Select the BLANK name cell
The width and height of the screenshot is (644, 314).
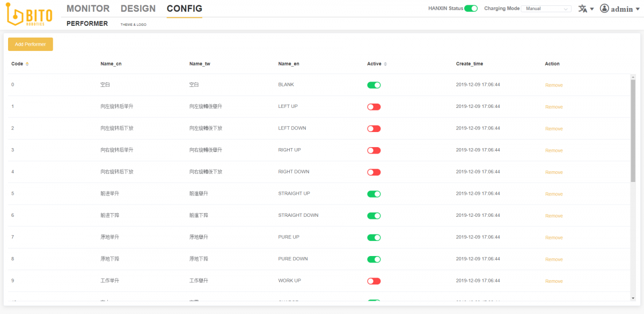286,85
